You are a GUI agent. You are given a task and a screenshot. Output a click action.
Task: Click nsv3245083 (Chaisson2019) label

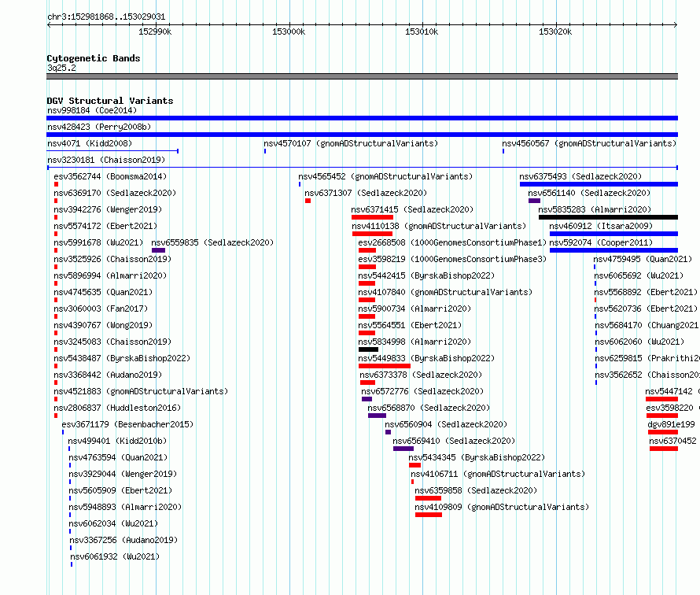pos(112,342)
